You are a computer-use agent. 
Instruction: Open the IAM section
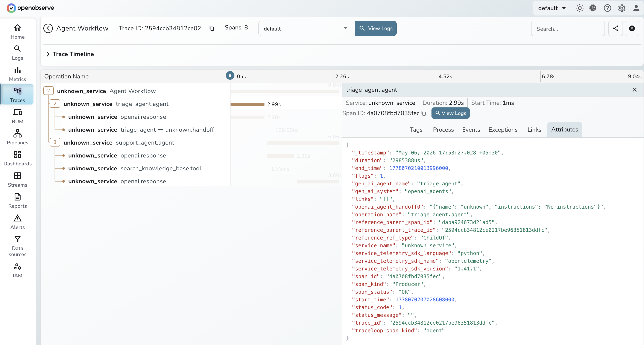pos(18,270)
